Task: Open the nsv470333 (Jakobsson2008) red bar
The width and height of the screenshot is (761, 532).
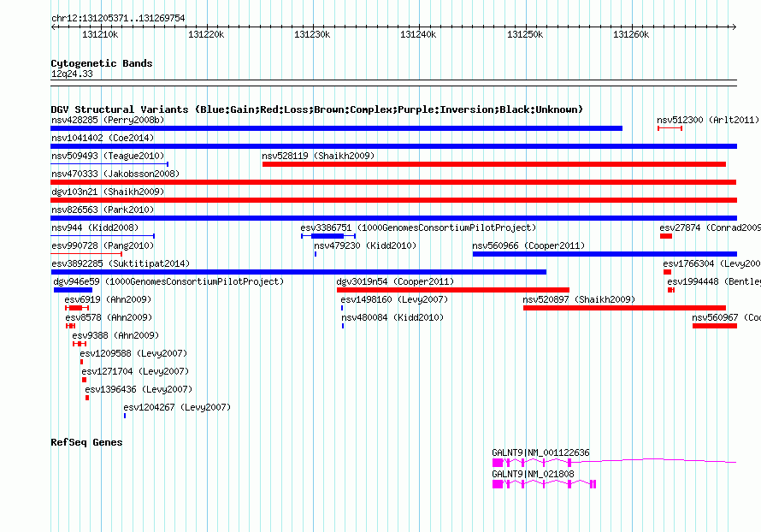Action: click(393, 182)
